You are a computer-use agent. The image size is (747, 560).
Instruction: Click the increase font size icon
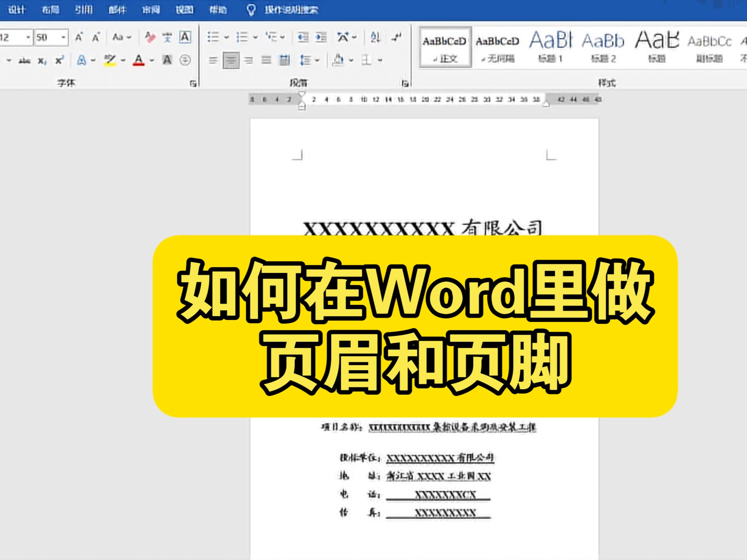coord(78,37)
